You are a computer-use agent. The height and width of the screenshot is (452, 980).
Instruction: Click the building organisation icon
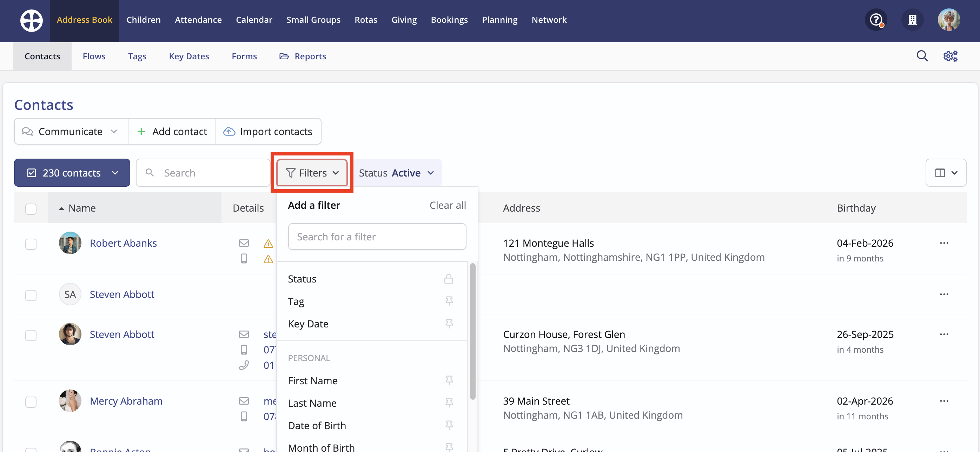coord(912,20)
